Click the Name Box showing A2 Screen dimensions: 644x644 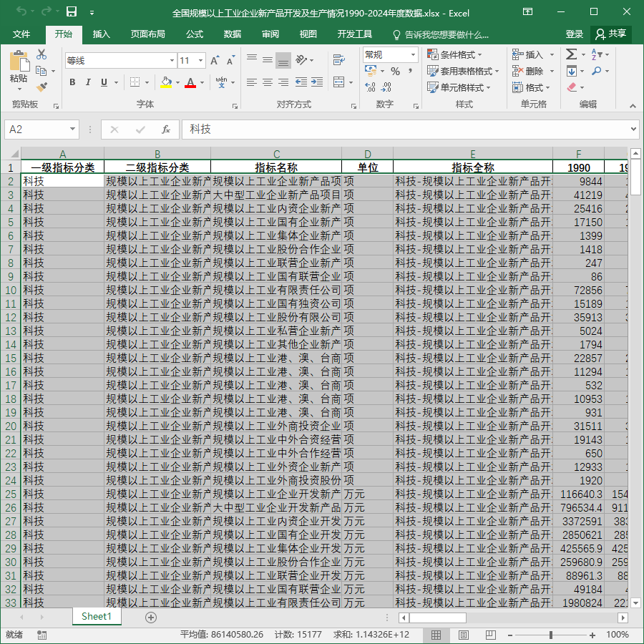click(41, 130)
